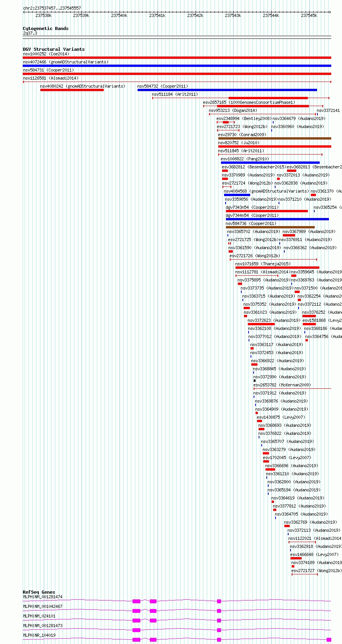Viewport: 342px width, 644px height.
Task: Click esv2653782 (McKernan2009) label
Action: coord(282,385)
